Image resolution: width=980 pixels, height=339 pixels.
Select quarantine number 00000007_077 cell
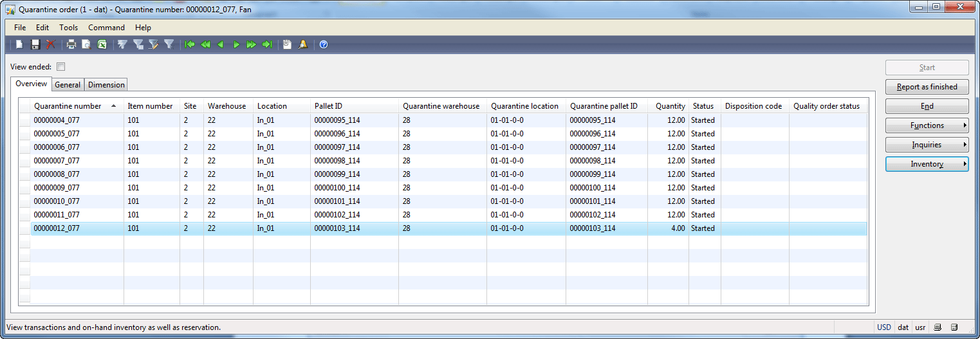coord(77,161)
